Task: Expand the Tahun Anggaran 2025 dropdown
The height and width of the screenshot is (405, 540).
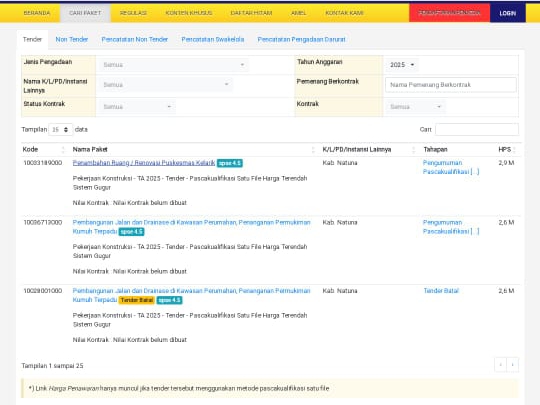Action: coord(402,65)
